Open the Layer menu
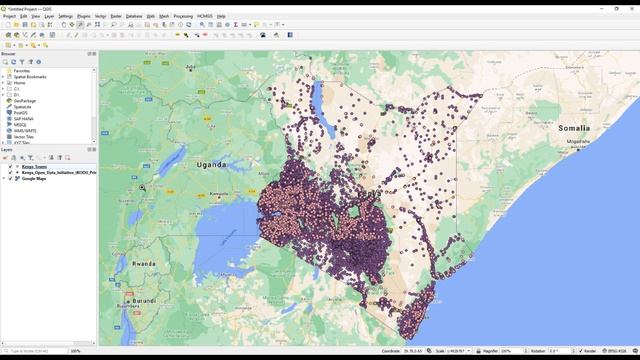Image resolution: width=640 pixels, height=360 pixels. tap(49, 16)
